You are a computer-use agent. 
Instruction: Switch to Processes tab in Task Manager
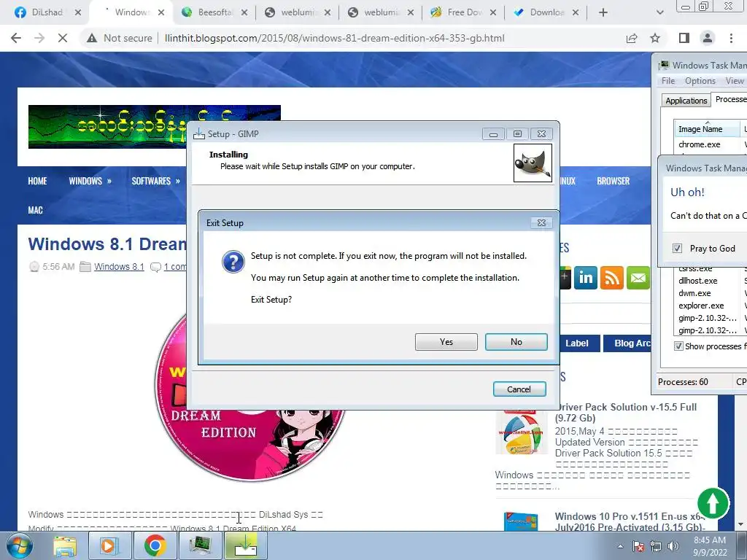(729, 99)
